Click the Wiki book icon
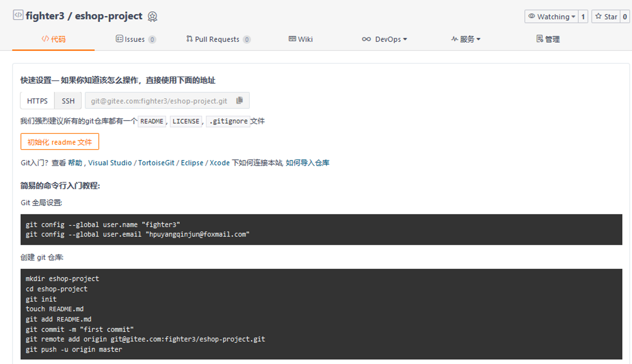This screenshot has width=632, height=364. coord(292,39)
